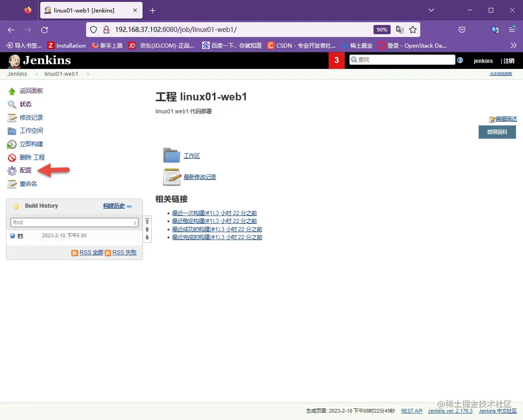Click the Jenkins logo in the header
Image resolution: width=523 pixels, height=420 pixels.
point(39,61)
